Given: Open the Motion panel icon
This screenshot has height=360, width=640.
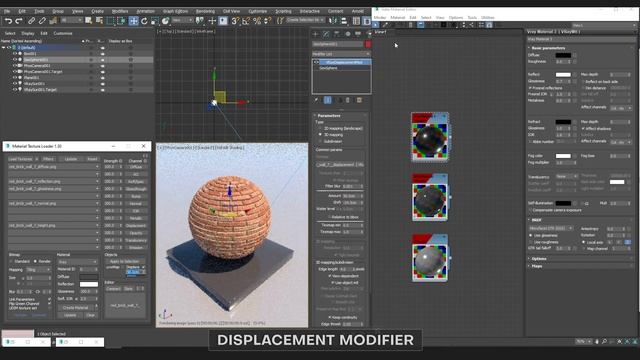Looking at the screenshot, I should pos(348,34).
